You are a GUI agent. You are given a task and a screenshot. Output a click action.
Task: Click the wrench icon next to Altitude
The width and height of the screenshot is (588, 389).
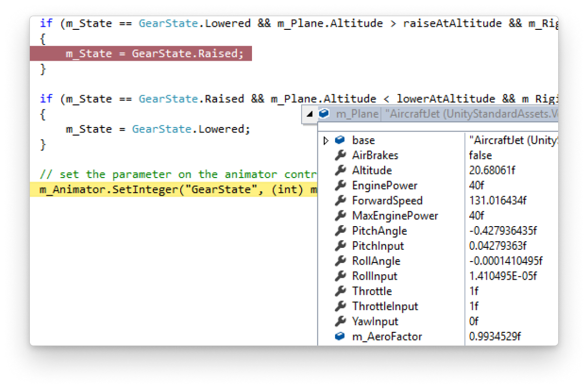pyautogui.click(x=341, y=170)
